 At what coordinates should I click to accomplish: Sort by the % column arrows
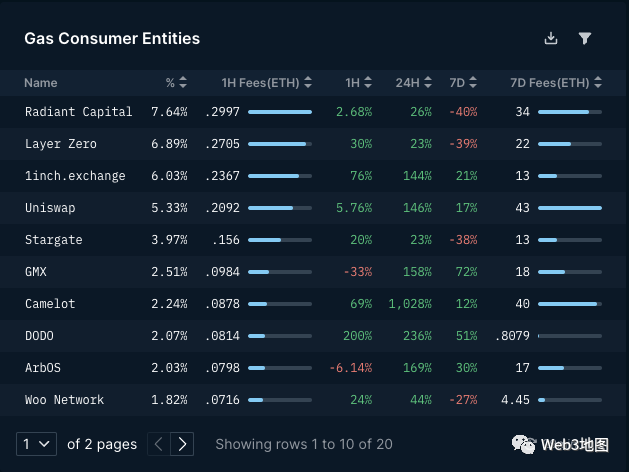coord(183,82)
